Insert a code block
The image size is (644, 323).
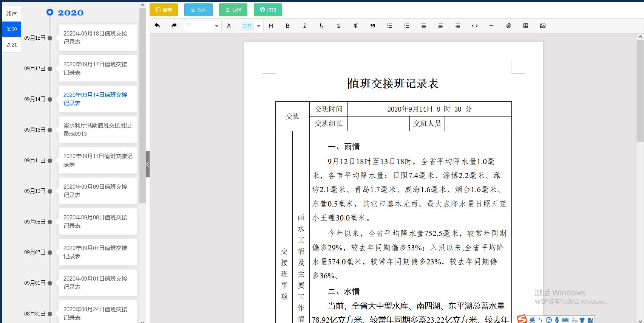tap(475, 26)
